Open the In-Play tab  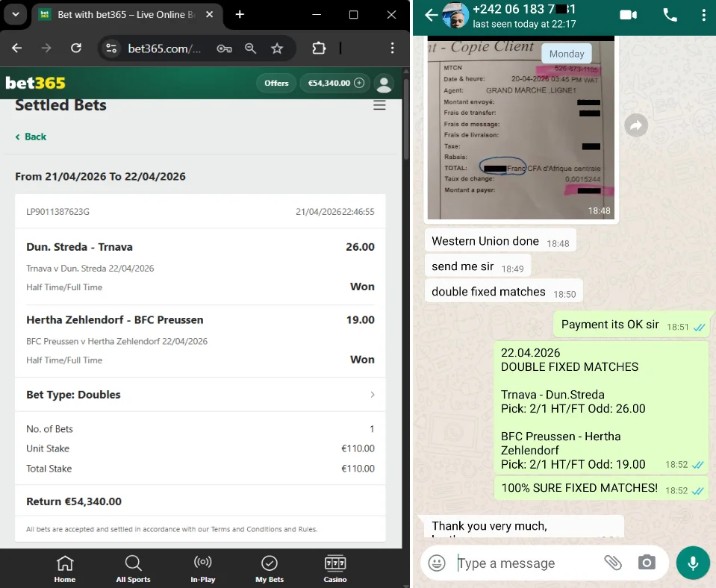pos(203,569)
